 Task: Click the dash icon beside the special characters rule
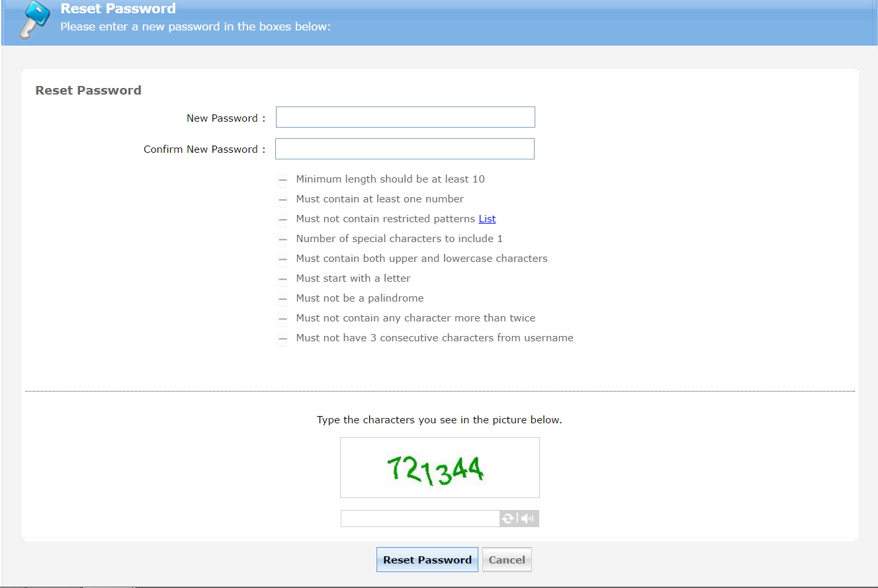pyautogui.click(x=283, y=239)
